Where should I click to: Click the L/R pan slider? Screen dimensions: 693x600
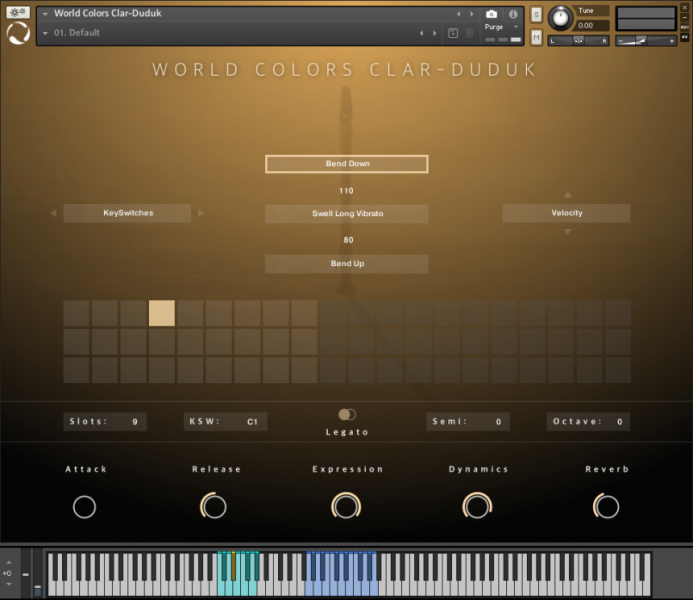click(x=579, y=41)
